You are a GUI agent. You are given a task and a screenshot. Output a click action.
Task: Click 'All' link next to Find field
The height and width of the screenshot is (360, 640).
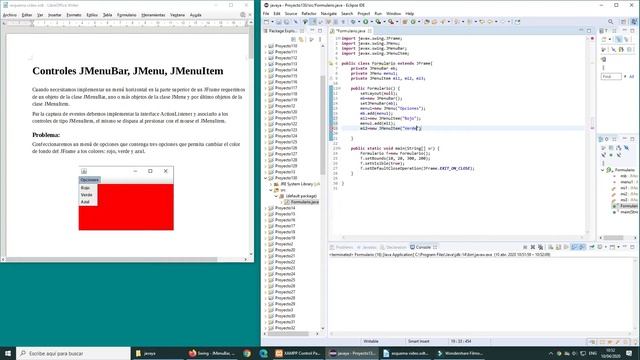[632, 76]
